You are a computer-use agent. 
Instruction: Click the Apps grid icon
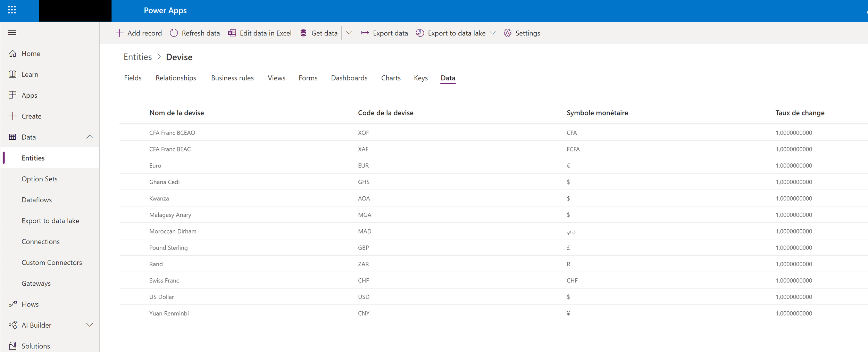coord(12,95)
